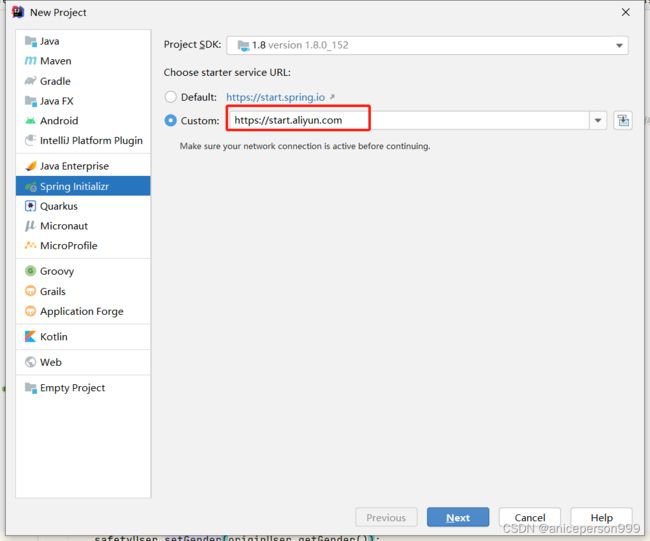The height and width of the screenshot is (541, 650).
Task: Click the Quarkus icon
Action: pos(31,206)
